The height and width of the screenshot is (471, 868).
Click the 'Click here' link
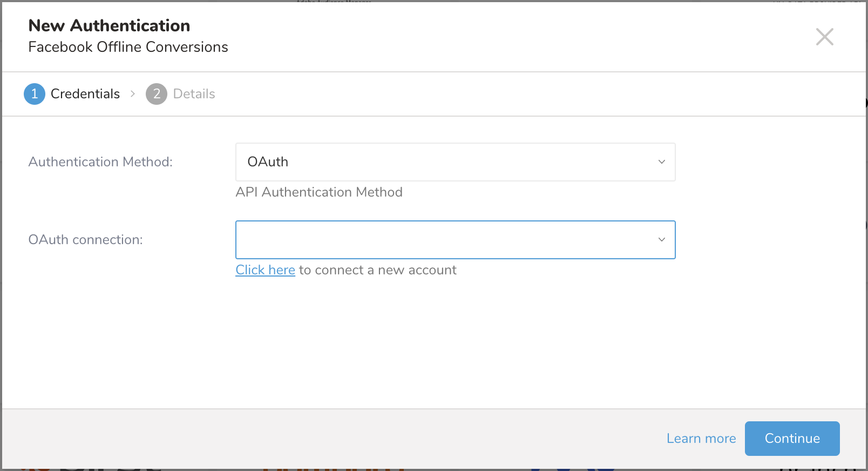point(265,270)
